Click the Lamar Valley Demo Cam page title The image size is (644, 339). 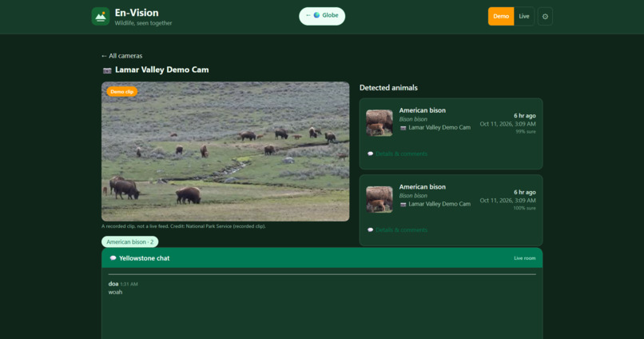pyautogui.click(x=162, y=70)
